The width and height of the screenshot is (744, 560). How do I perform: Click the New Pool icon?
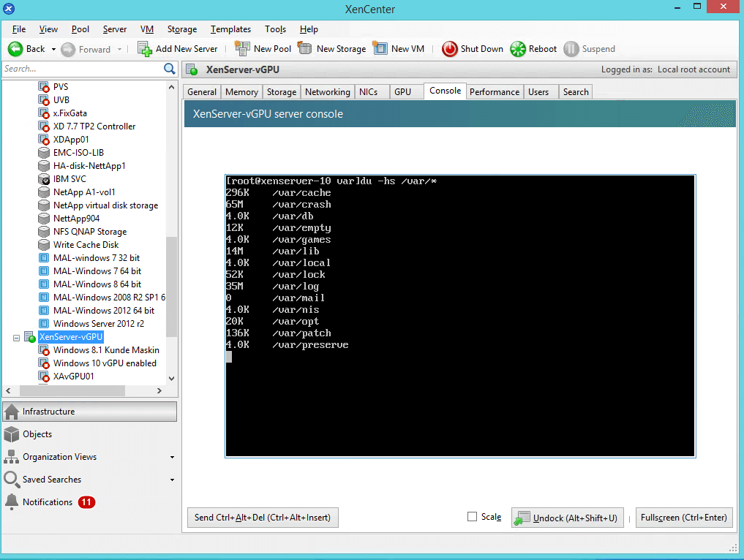click(x=242, y=48)
